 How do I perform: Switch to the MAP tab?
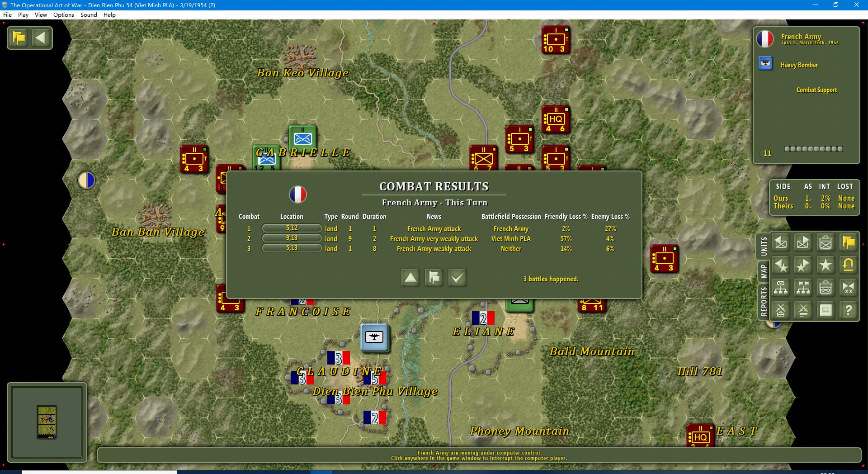tap(764, 271)
